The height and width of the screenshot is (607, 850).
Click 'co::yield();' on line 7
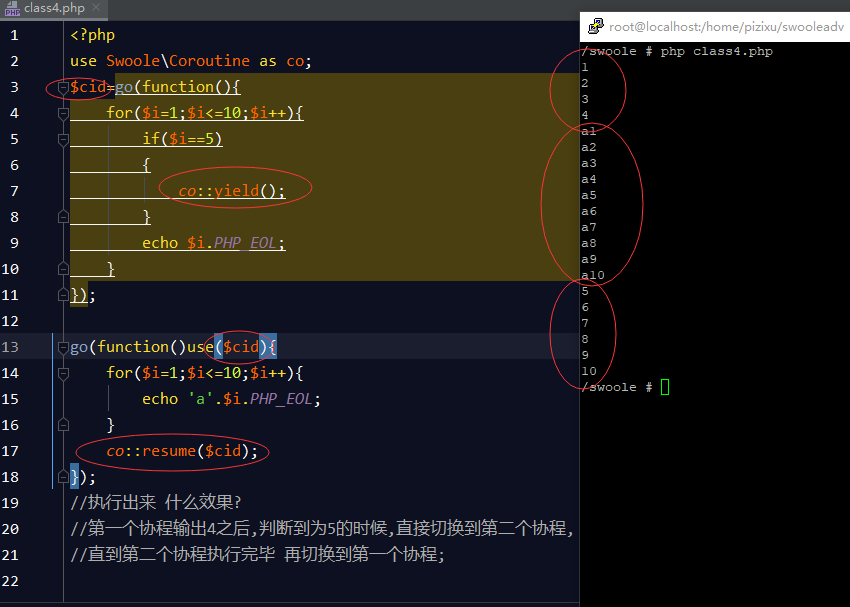(231, 191)
